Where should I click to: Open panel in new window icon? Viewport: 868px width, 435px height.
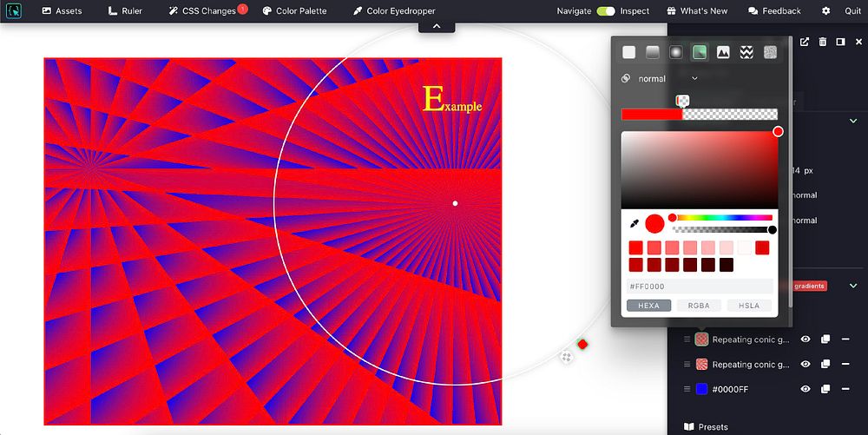point(805,42)
